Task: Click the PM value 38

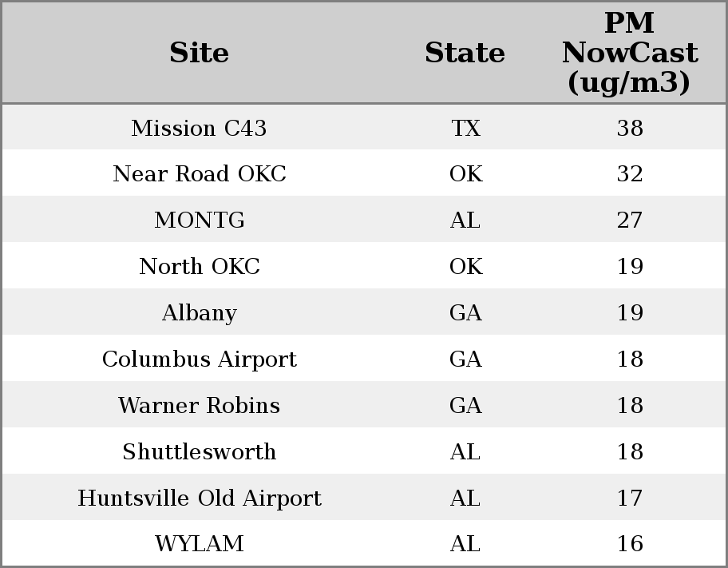Action: click(x=629, y=128)
